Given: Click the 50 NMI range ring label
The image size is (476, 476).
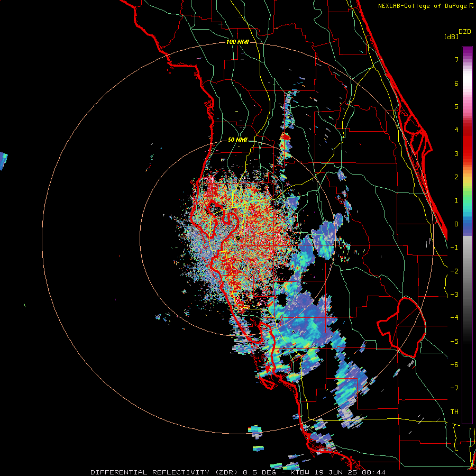Looking at the screenshot, I should [x=237, y=140].
